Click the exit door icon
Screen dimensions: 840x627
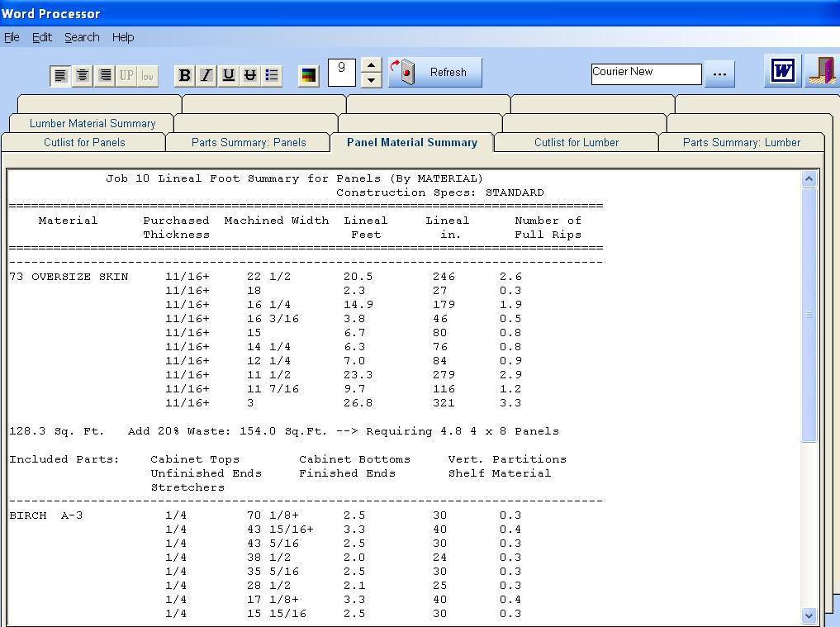[823, 71]
